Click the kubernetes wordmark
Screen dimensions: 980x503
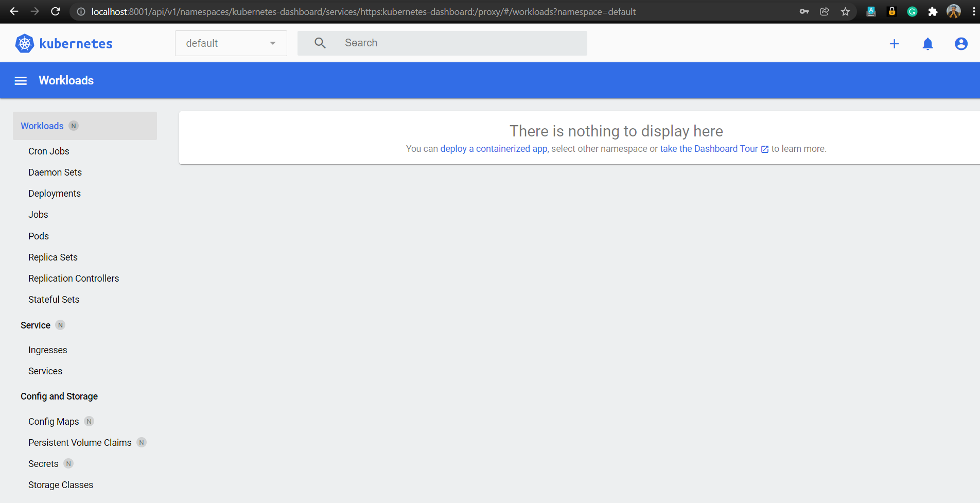(76, 44)
